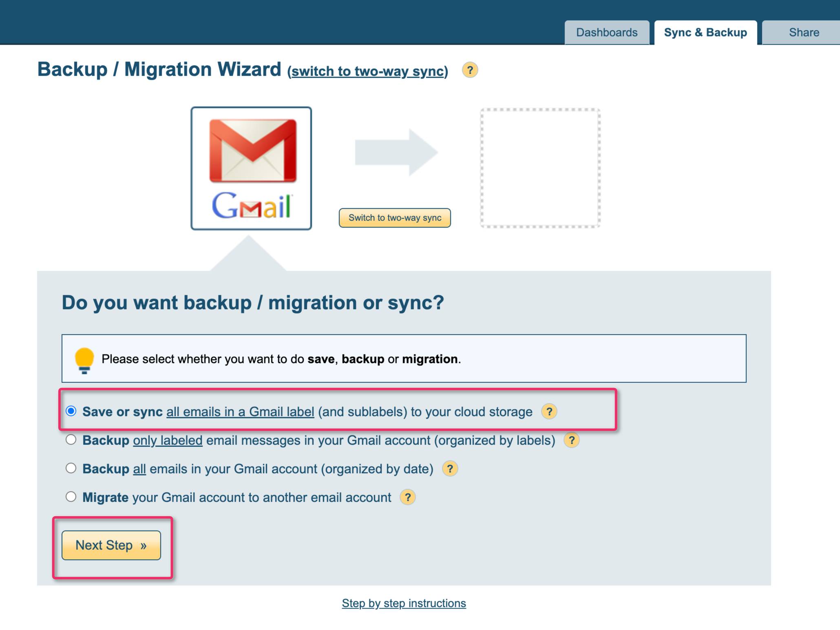Screen dimensions: 840x630
Task: Click 'all emails in a Gmail label' link
Action: (x=240, y=412)
